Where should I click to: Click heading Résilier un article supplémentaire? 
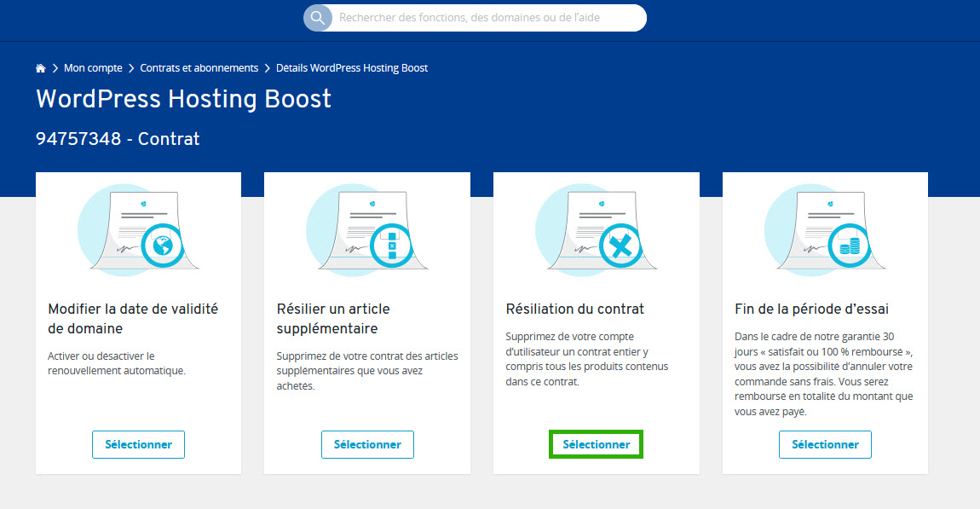tap(333, 319)
